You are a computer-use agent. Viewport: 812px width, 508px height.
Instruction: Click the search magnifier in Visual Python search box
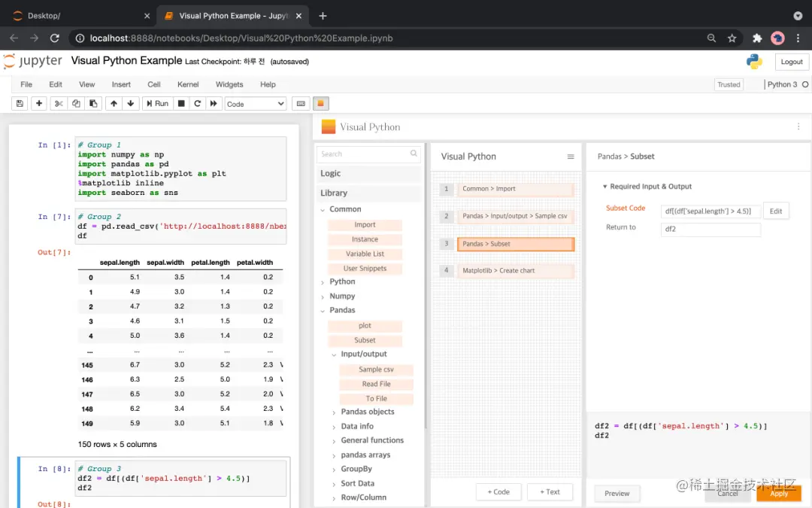click(414, 154)
